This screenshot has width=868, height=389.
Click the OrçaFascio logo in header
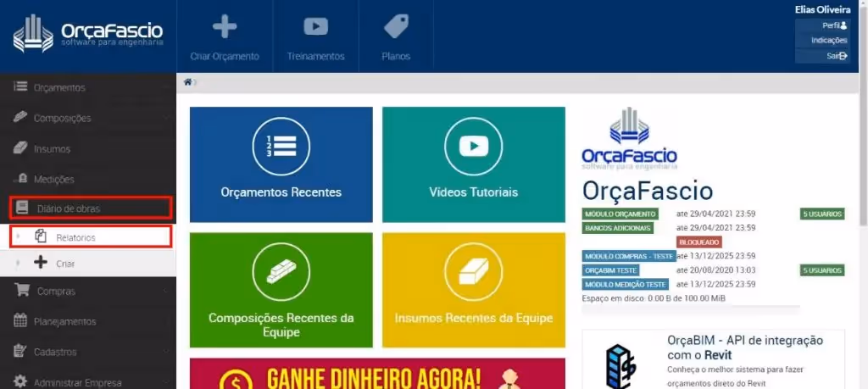pyautogui.click(x=88, y=34)
